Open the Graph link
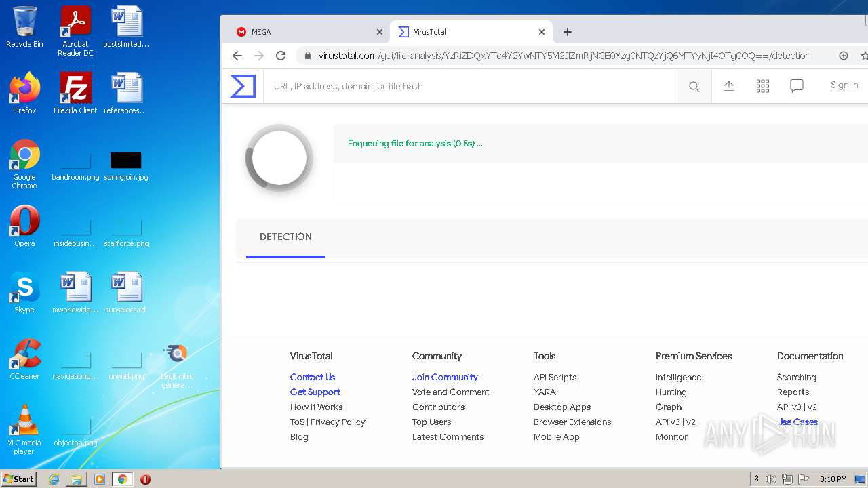Screen dimensions: 868x488 point(669,407)
